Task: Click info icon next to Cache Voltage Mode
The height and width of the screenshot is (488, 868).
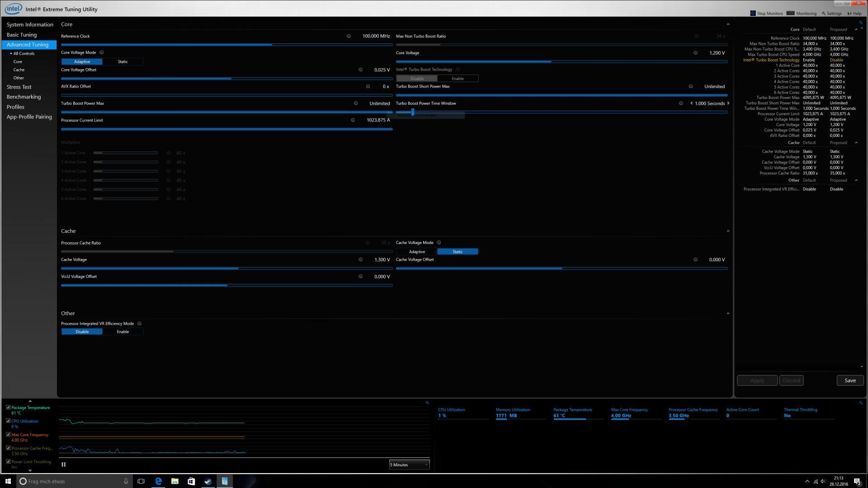Action: (439, 243)
